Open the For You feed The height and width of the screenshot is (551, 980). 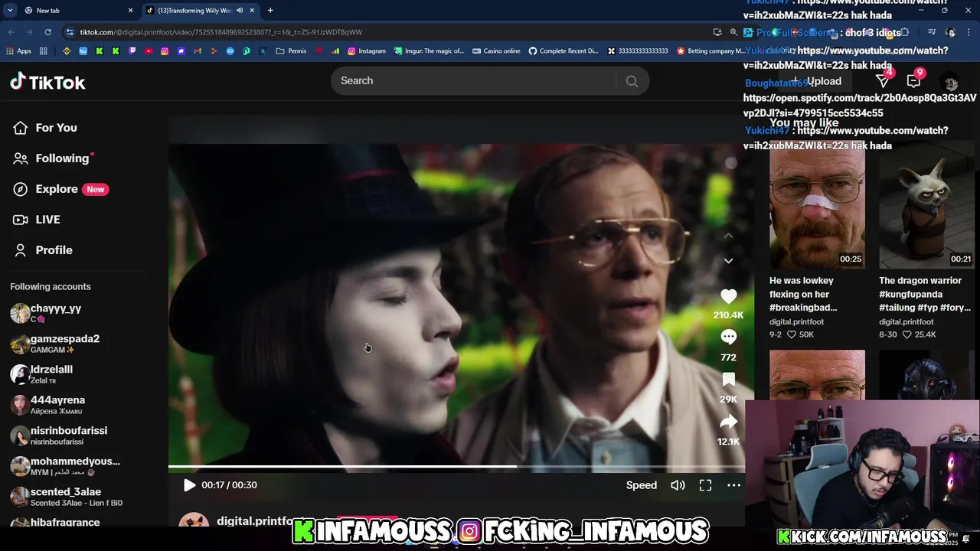(x=45, y=128)
